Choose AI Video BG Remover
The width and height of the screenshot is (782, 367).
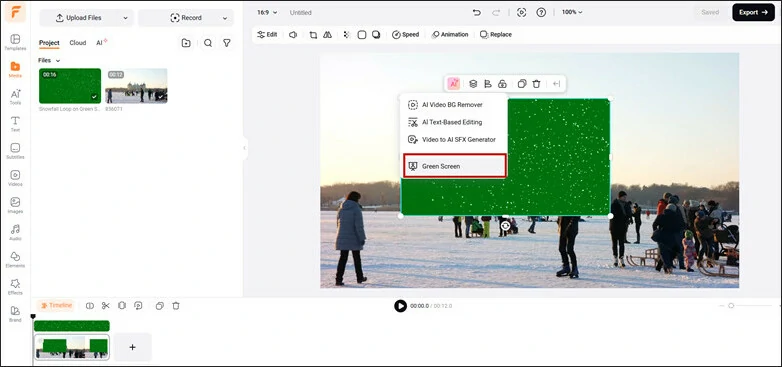(453, 105)
